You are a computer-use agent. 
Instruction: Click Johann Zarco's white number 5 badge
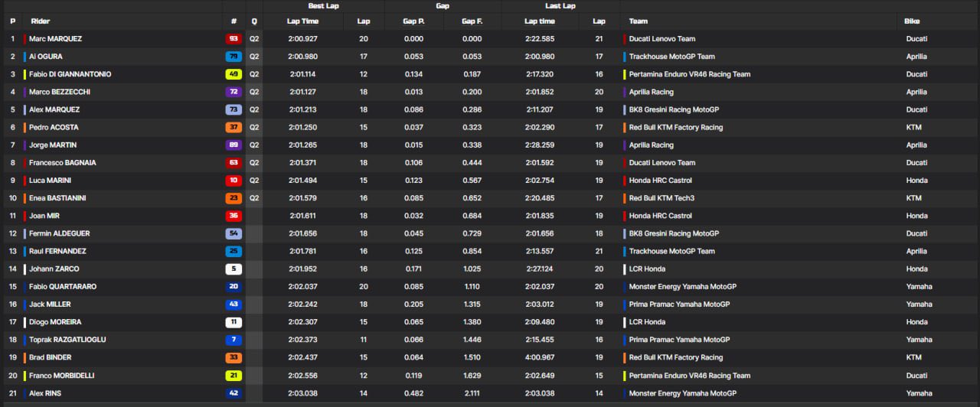pos(234,269)
